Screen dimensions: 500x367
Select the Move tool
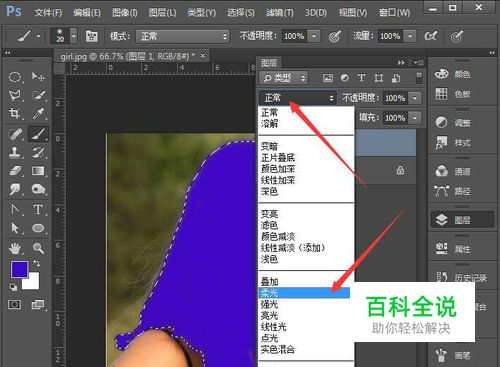pos(38,77)
